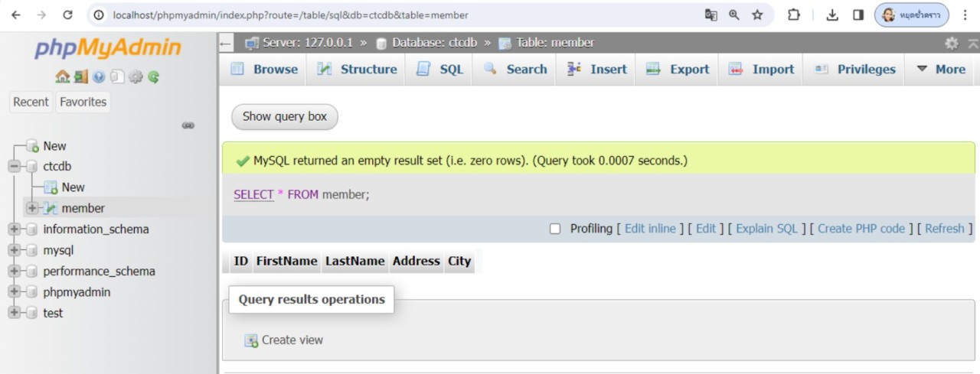The height and width of the screenshot is (374, 980).
Task: Expand the information_schema database
Action: [14, 229]
